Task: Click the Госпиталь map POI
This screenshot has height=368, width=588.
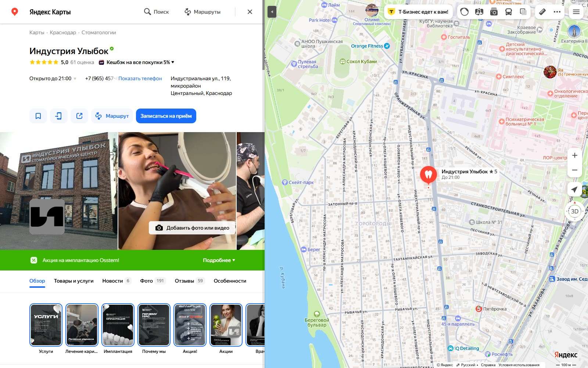Action: [x=456, y=37]
